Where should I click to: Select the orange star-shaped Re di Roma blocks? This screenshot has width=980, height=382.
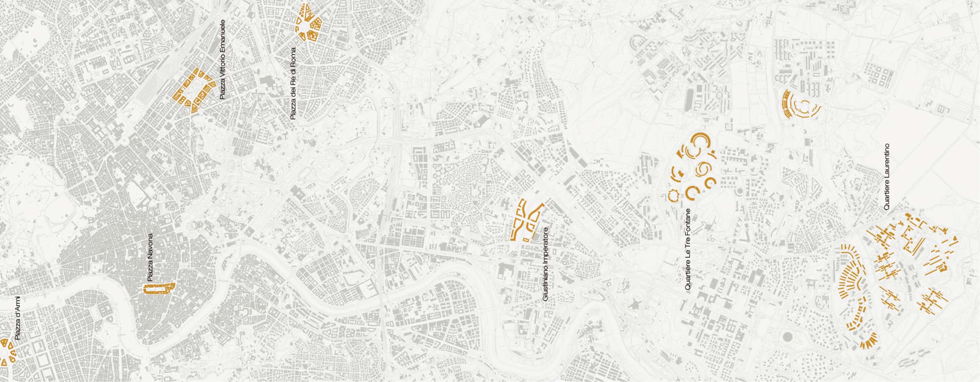(x=309, y=23)
